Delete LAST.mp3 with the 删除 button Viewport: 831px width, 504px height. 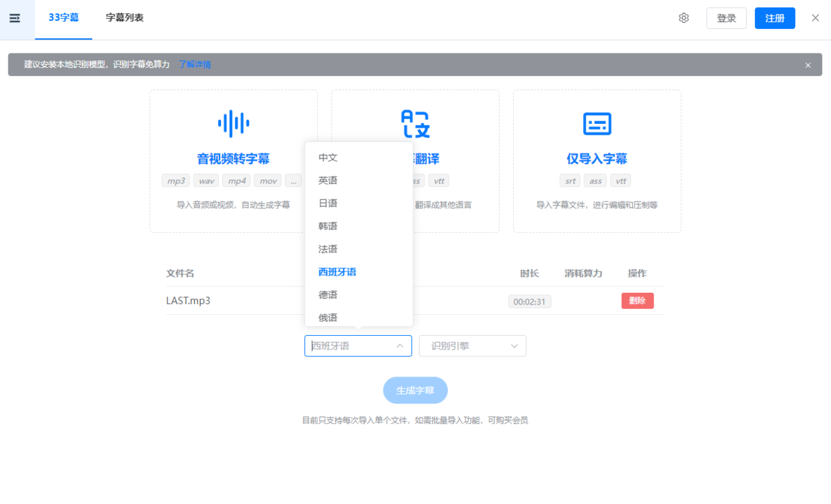point(637,301)
